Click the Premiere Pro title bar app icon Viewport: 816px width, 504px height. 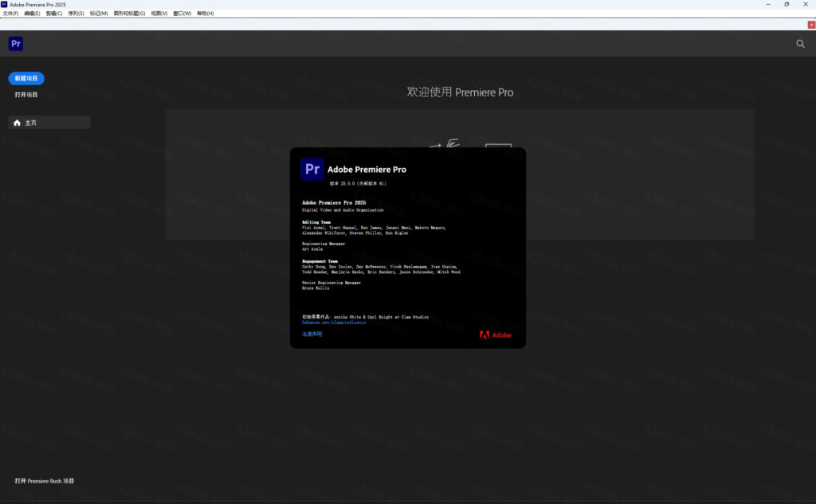click(x=5, y=4)
